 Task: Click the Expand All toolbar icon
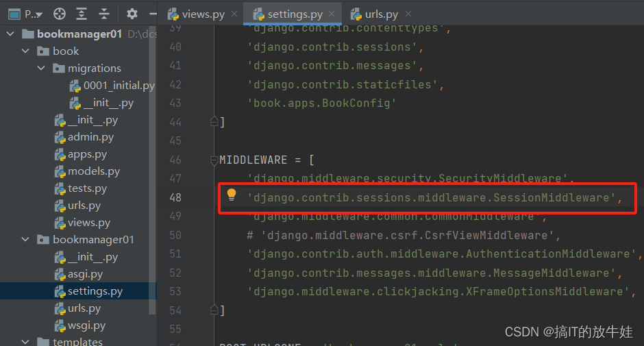82,14
